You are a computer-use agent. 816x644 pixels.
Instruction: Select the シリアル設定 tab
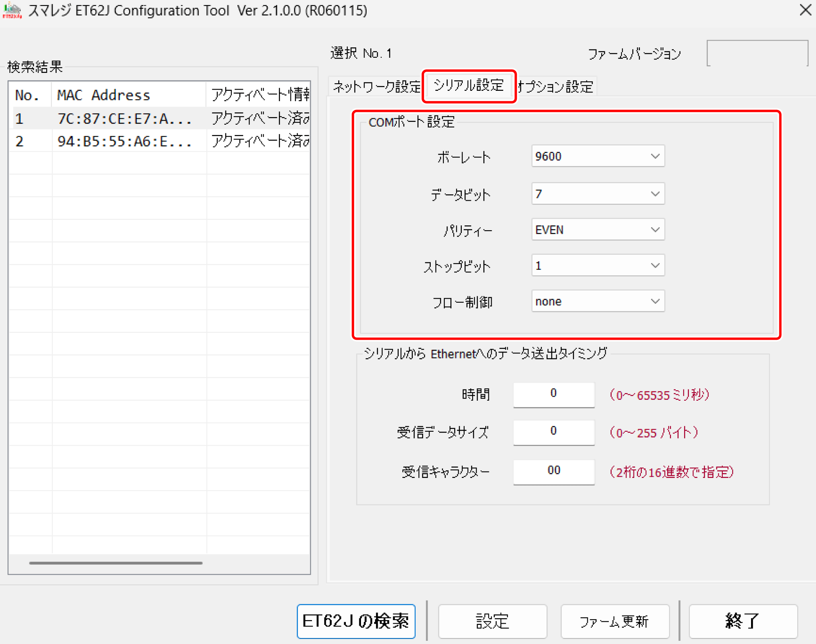click(x=469, y=86)
